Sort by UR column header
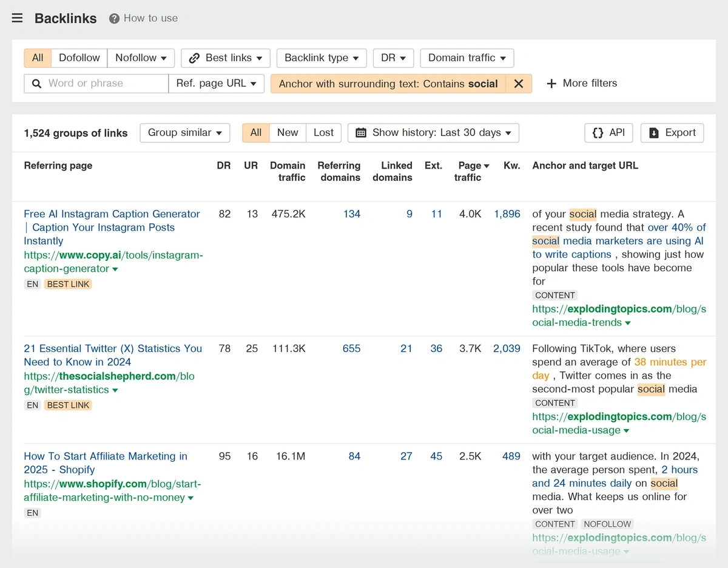 click(x=251, y=166)
